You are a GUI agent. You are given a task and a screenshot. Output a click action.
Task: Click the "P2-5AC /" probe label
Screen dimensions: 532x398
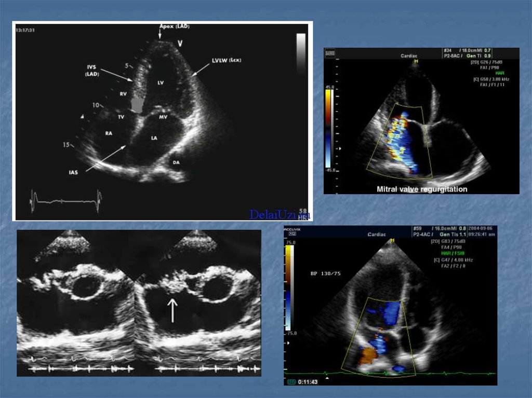[x=453, y=56]
